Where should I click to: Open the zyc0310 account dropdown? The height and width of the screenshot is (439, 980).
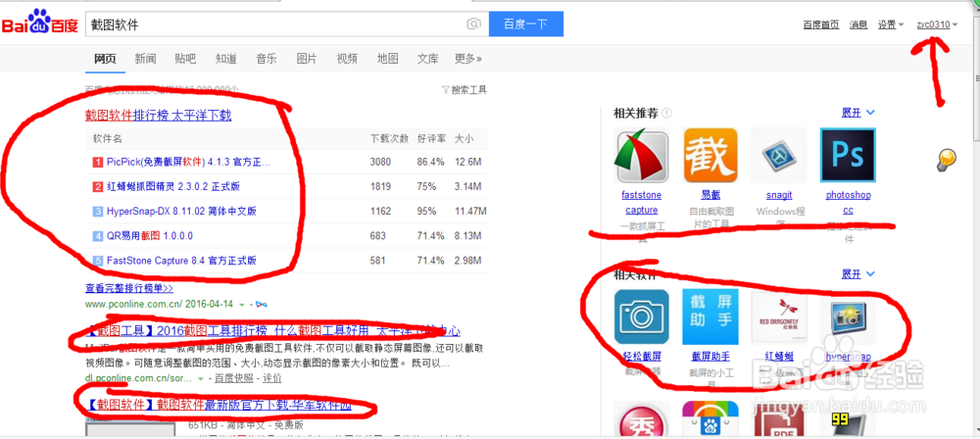pyautogui.click(x=937, y=25)
